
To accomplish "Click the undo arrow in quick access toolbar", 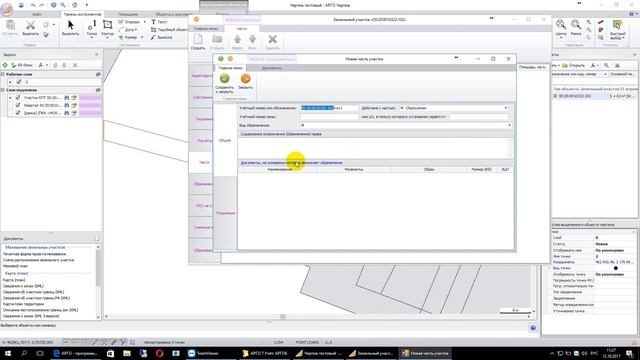I will (32, 5).
